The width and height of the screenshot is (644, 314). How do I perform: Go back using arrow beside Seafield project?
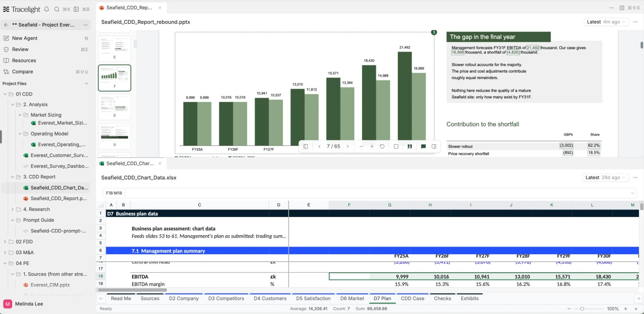(6, 25)
